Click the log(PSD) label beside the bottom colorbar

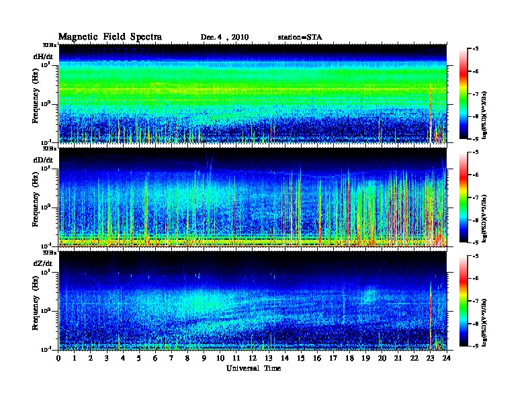pos(484,322)
